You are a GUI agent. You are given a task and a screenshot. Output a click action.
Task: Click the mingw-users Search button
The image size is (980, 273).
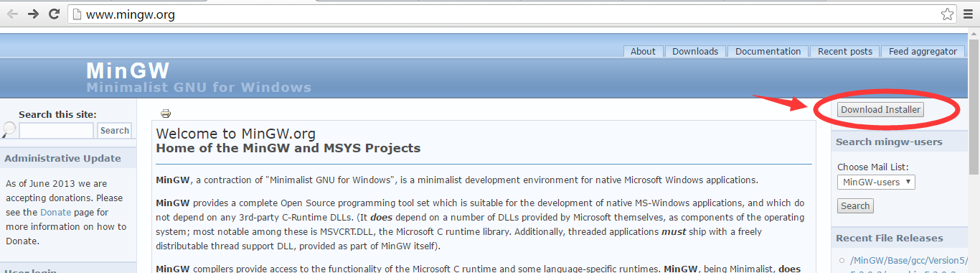[x=855, y=206]
